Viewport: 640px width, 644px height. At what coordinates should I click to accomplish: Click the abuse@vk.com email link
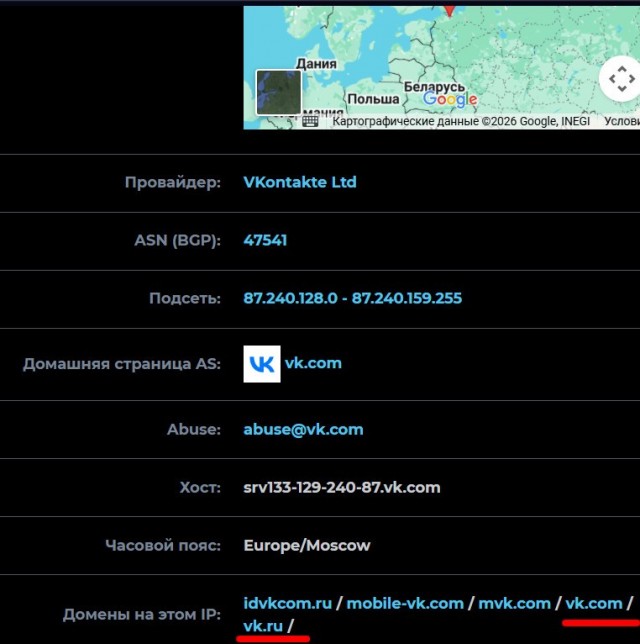(x=303, y=430)
